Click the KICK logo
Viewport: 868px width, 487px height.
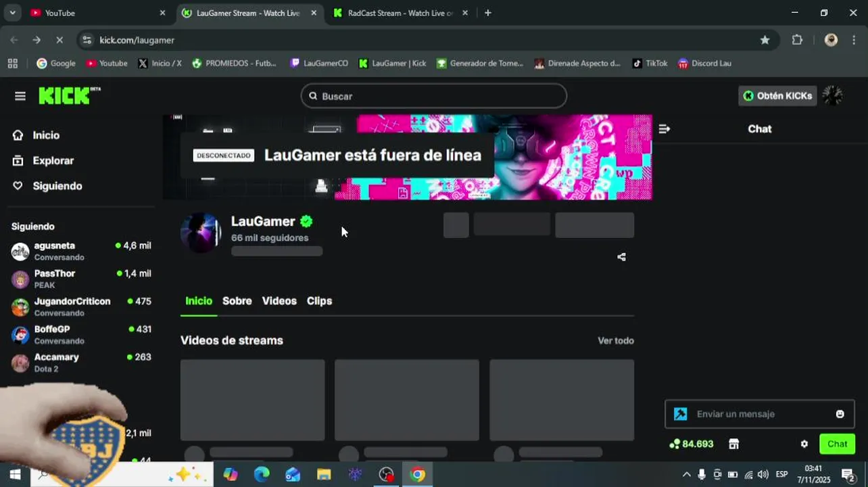pos(69,96)
